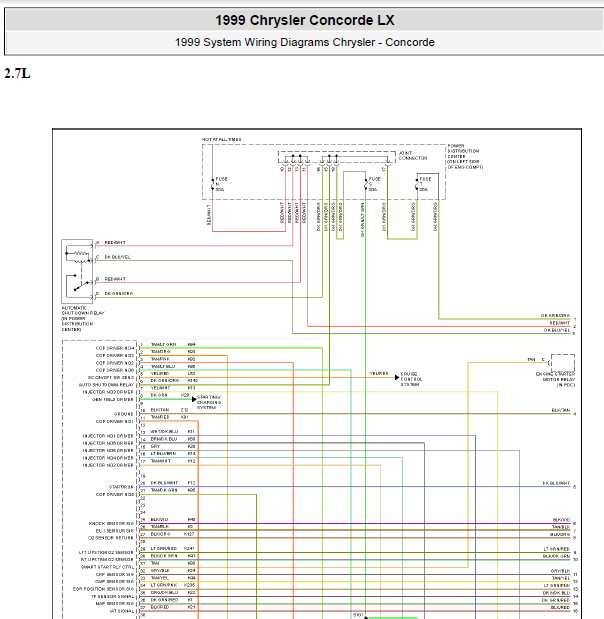Click the TAN/LT GRN wire label at pin 1

pyautogui.click(x=163, y=345)
